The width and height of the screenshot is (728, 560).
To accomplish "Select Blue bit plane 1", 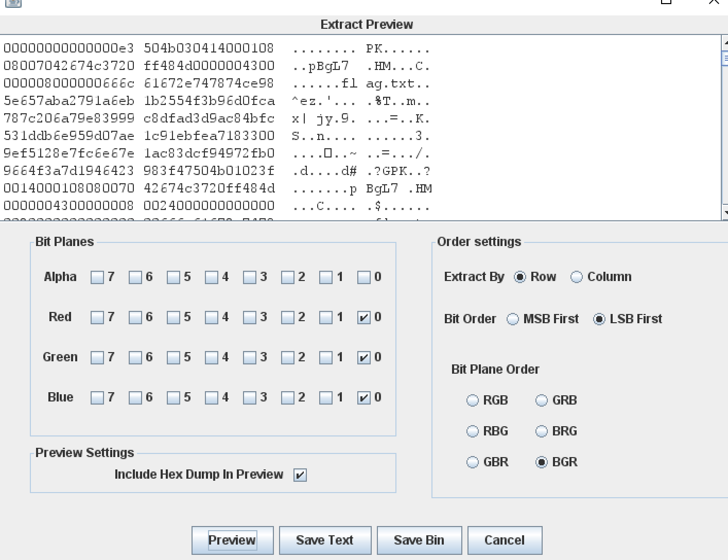I will [326, 398].
